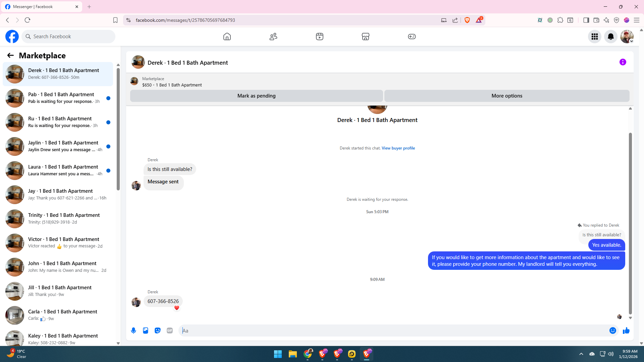This screenshot has width=644, height=362.
Task: Click the conversation list scrollbar
Action: 118,129
